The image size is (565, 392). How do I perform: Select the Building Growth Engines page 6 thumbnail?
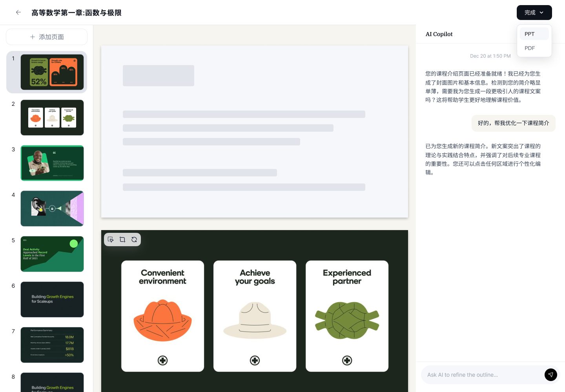coord(52,299)
